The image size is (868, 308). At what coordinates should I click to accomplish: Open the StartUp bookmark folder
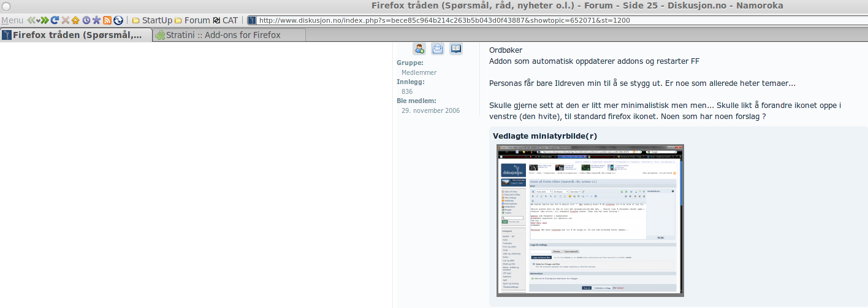pos(152,20)
